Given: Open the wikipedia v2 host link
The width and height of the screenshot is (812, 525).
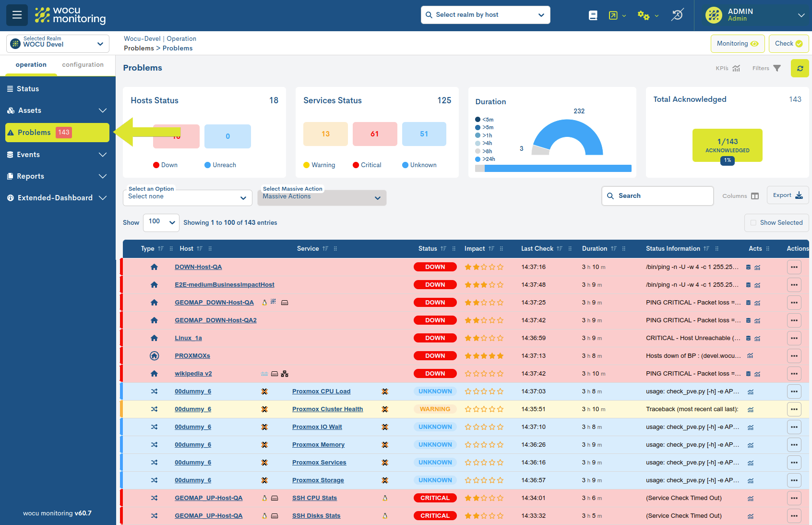Looking at the screenshot, I should pyautogui.click(x=193, y=374).
